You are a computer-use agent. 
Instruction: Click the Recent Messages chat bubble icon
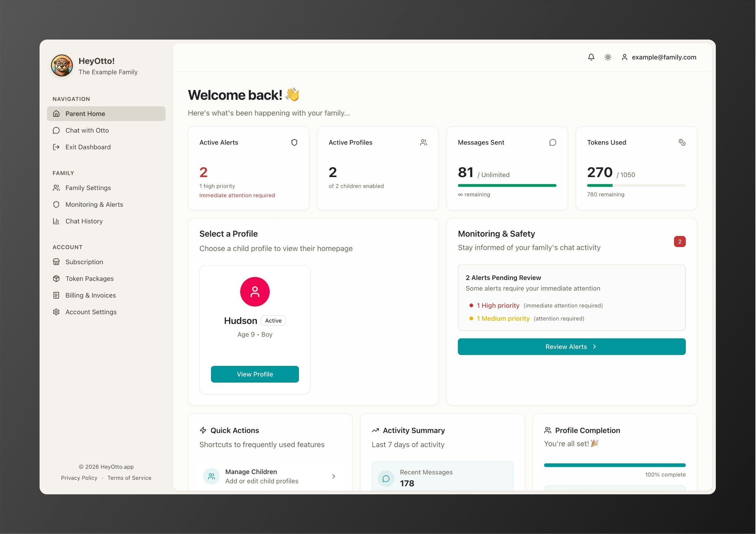(x=386, y=478)
